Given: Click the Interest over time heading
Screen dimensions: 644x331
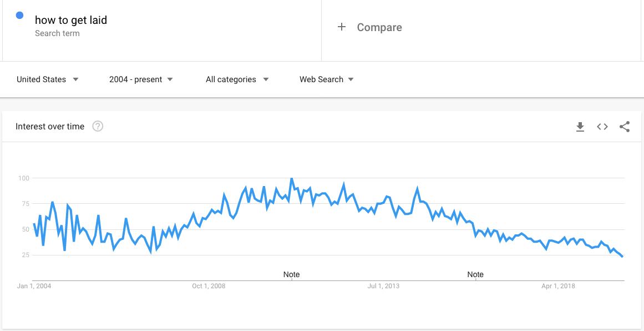Looking at the screenshot, I should point(50,127).
